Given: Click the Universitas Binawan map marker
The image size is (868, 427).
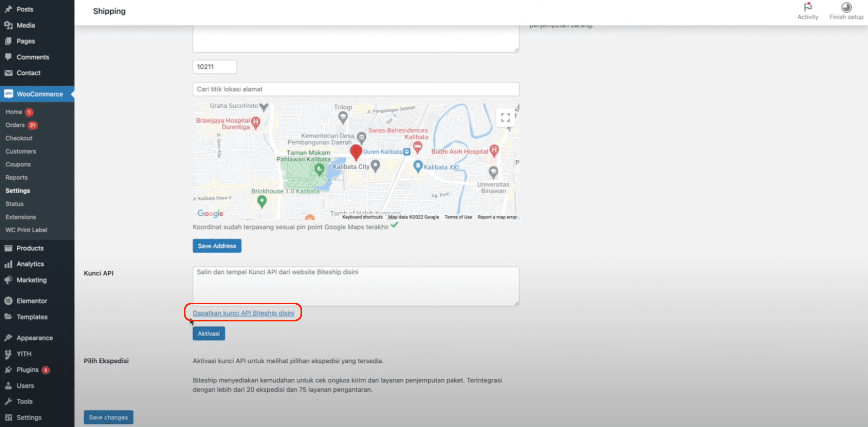Looking at the screenshot, I should [493, 172].
